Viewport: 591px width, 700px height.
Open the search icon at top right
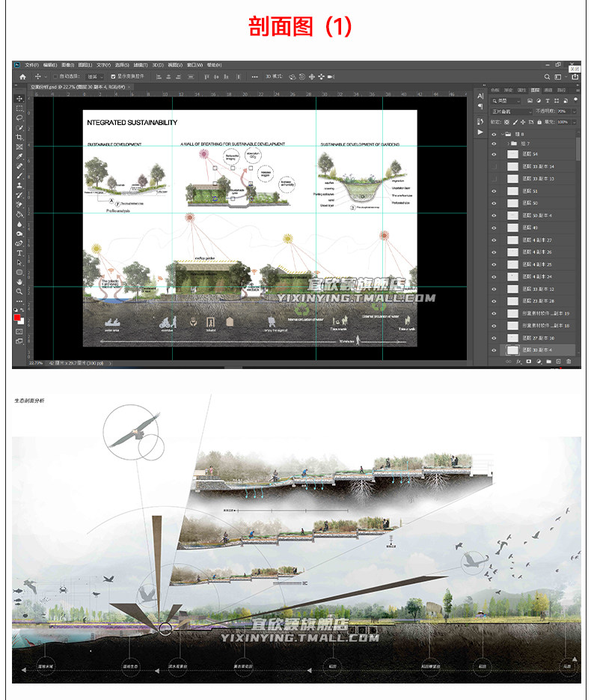tap(548, 77)
